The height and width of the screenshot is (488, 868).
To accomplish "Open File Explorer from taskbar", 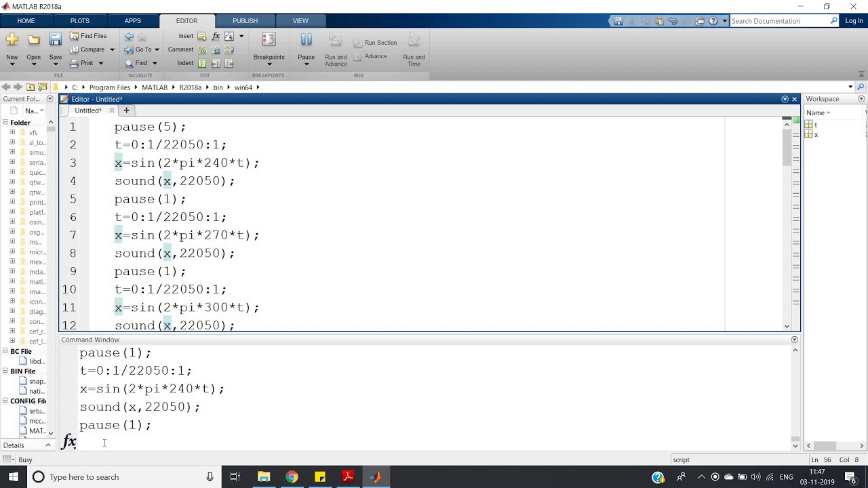I will (x=264, y=477).
